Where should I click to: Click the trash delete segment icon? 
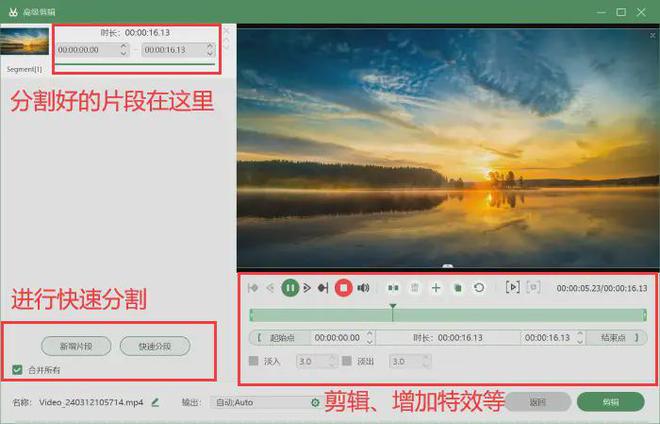point(414,288)
